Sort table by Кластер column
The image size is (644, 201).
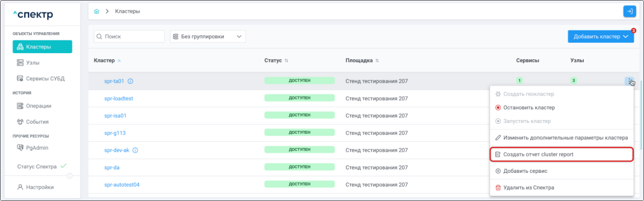pos(119,60)
